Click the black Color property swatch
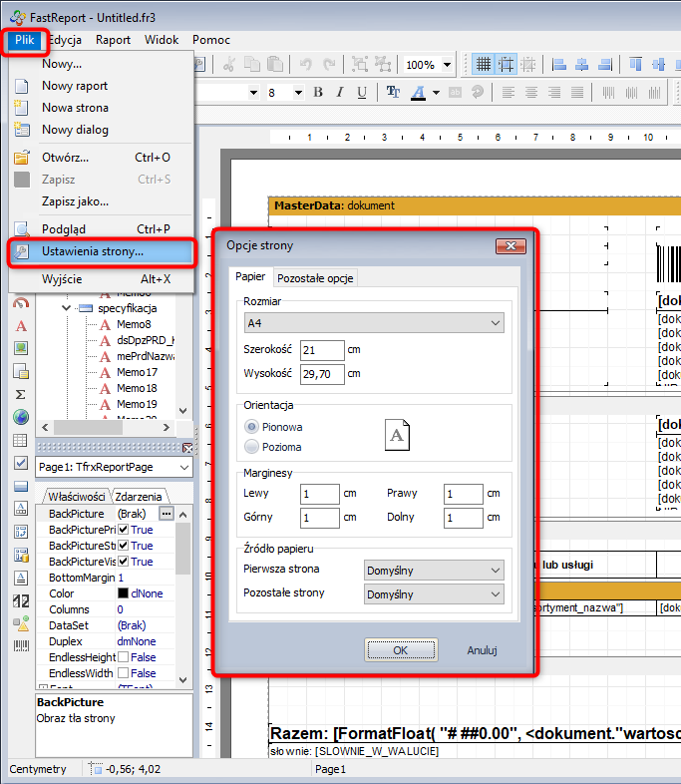Image resolution: width=681 pixels, height=784 pixels. pyautogui.click(x=123, y=593)
